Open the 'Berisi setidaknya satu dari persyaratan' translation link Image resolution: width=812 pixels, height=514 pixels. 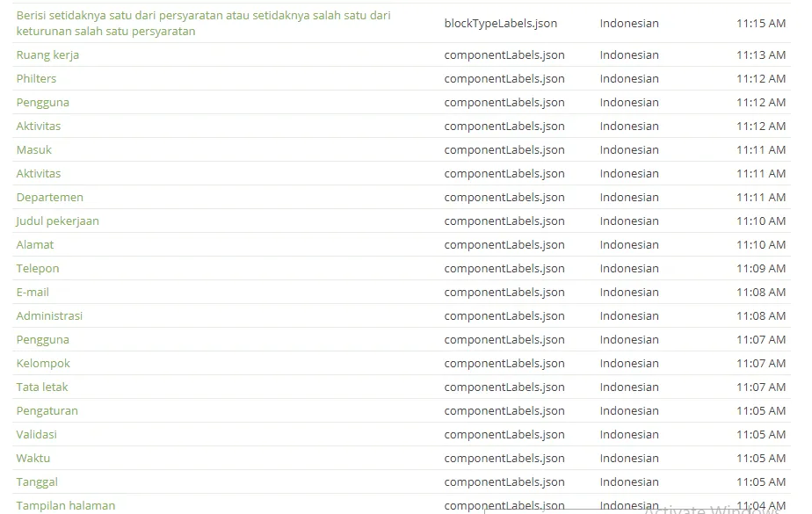[204, 24]
